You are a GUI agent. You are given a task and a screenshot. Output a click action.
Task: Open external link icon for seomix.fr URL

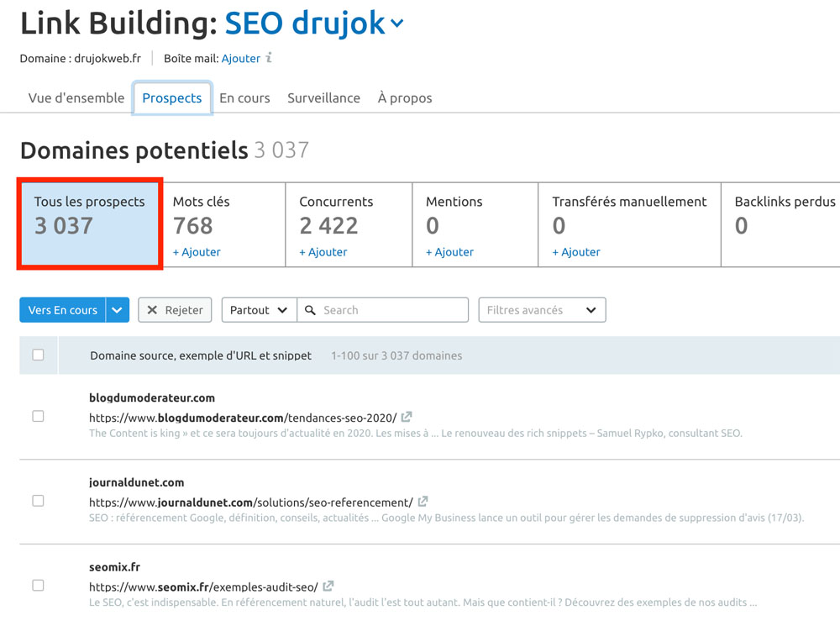click(328, 586)
